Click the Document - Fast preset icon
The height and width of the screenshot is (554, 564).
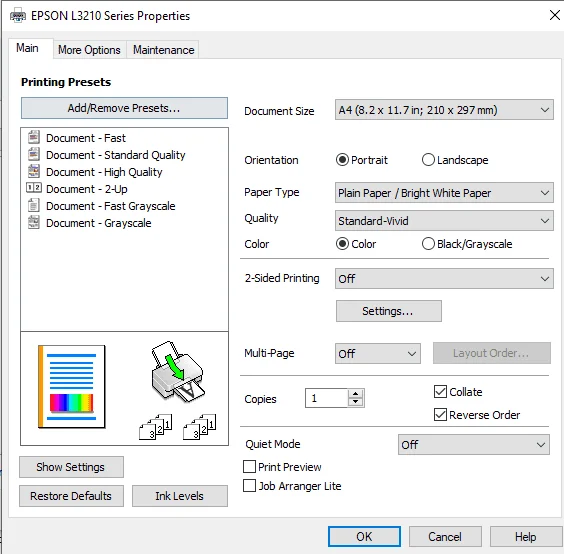click(x=34, y=137)
